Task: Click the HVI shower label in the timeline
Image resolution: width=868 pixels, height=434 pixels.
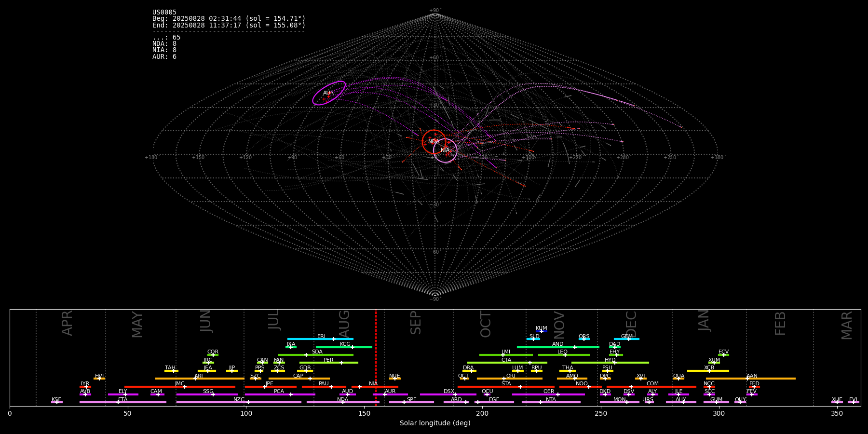Action: tap(99, 376)
